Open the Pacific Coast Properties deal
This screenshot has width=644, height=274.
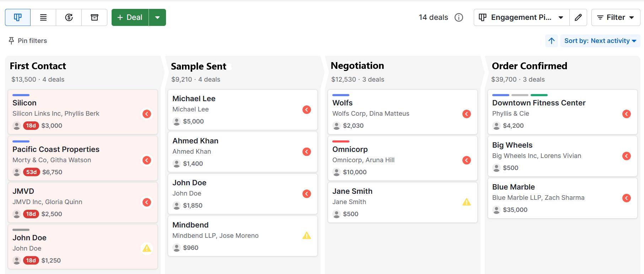[56, 149]
